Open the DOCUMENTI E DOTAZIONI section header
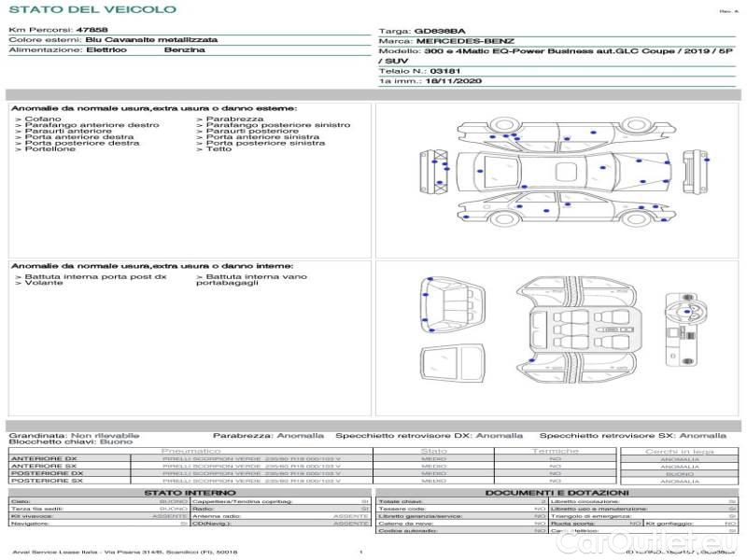Image resolution: width=747 pixels, height=560 pixels. coord(557,492)
